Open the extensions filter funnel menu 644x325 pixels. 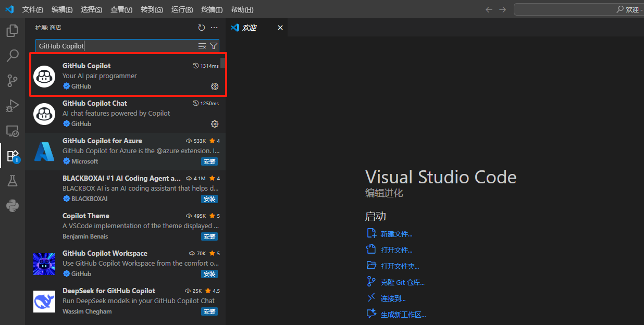coord(214,46)
